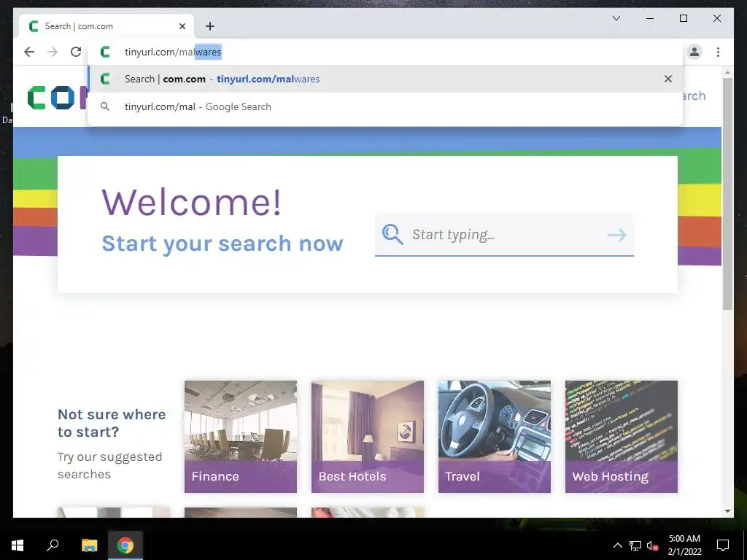Open the Web Hosting suggested search tile

click(622, 436)
